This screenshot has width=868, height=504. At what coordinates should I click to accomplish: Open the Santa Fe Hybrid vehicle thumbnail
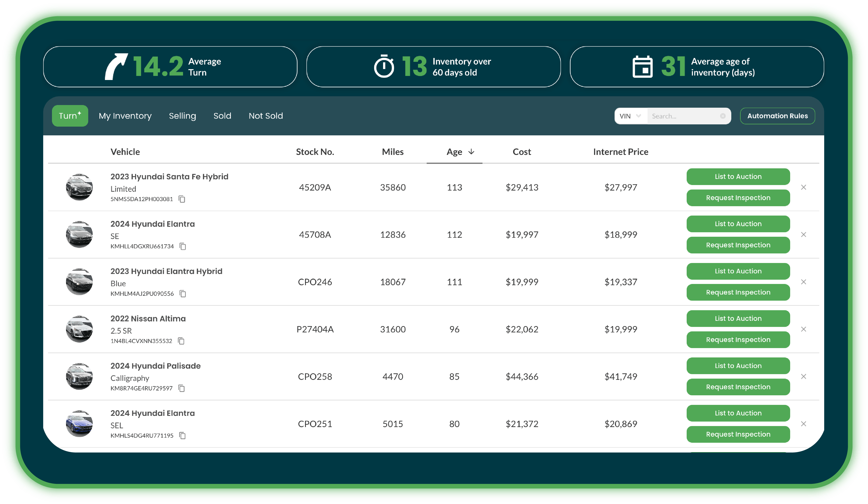pos(79,187)
